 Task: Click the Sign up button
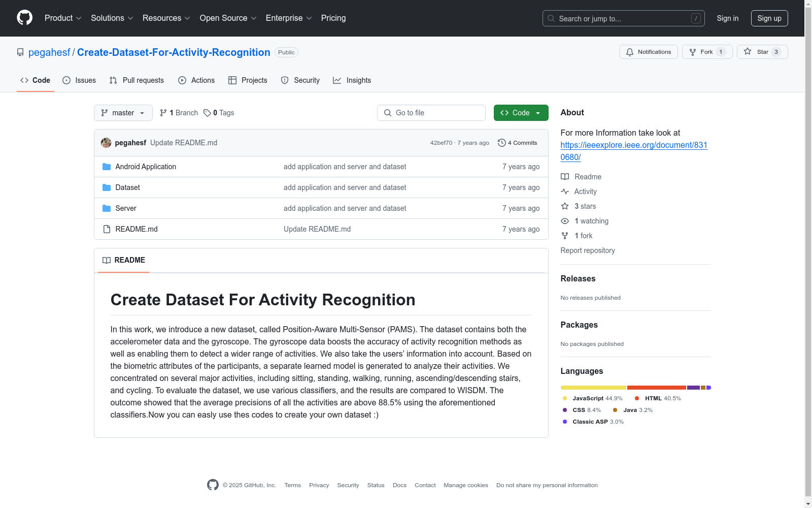(769, 18)
